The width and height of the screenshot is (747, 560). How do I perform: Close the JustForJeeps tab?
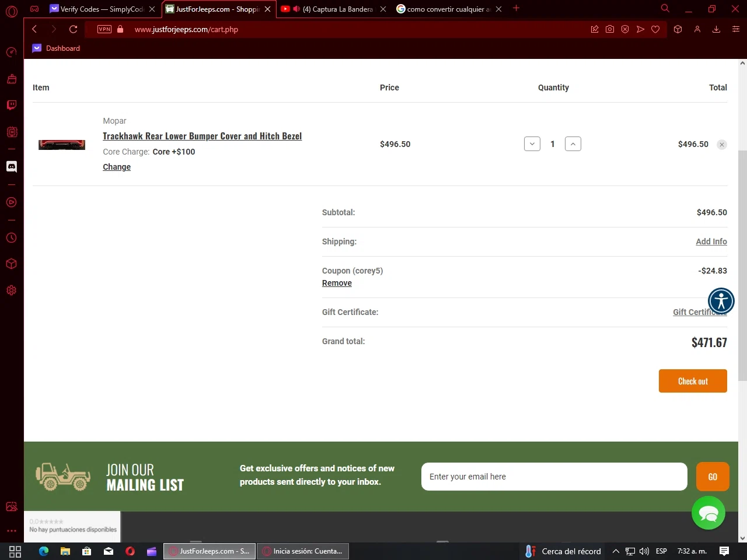pos(268,9)
